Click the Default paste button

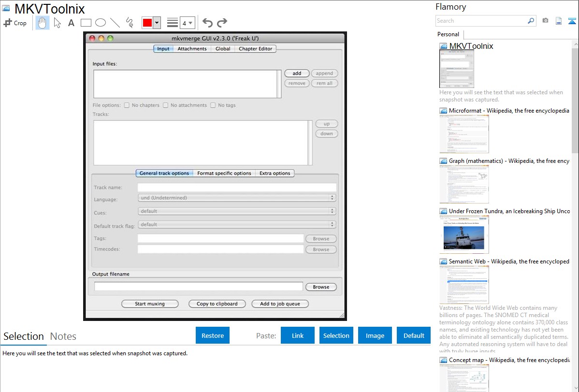coord(414,335)
